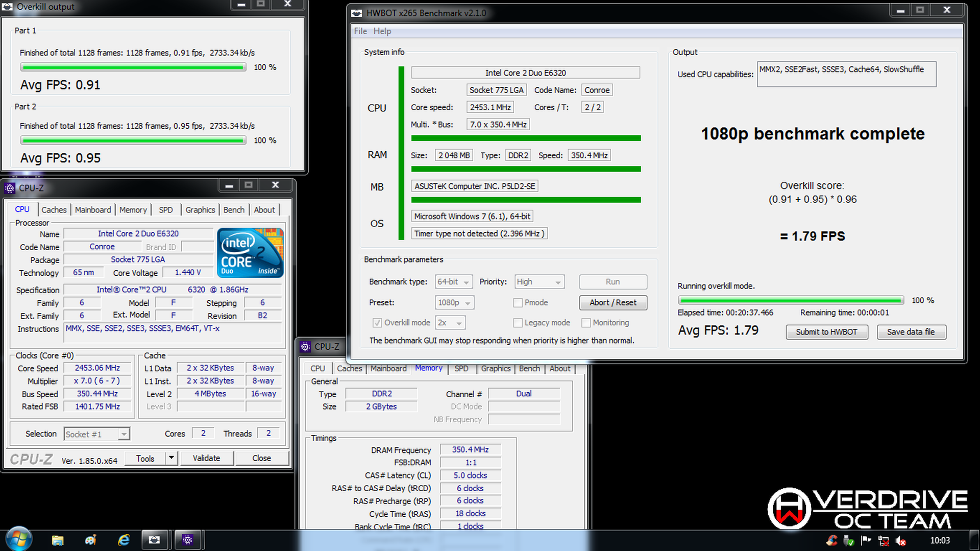
Task: Click the network tray icon with red X
Action: 884,540
